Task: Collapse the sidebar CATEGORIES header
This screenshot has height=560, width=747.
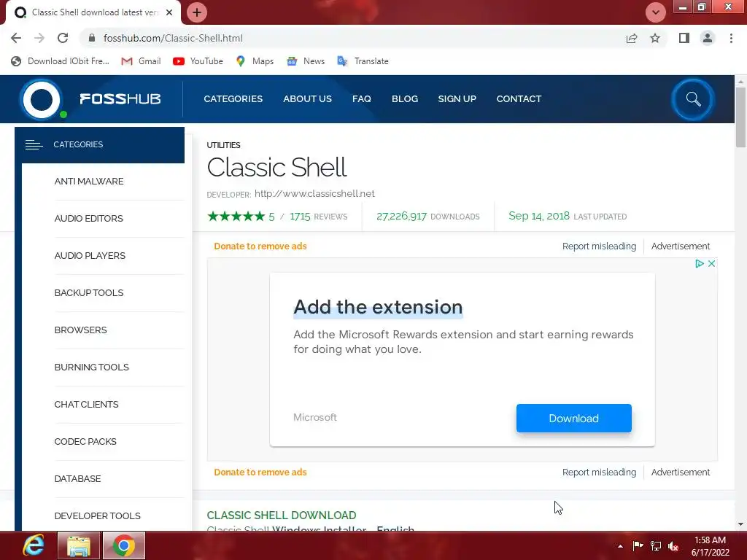Action: tap(99, 145)
